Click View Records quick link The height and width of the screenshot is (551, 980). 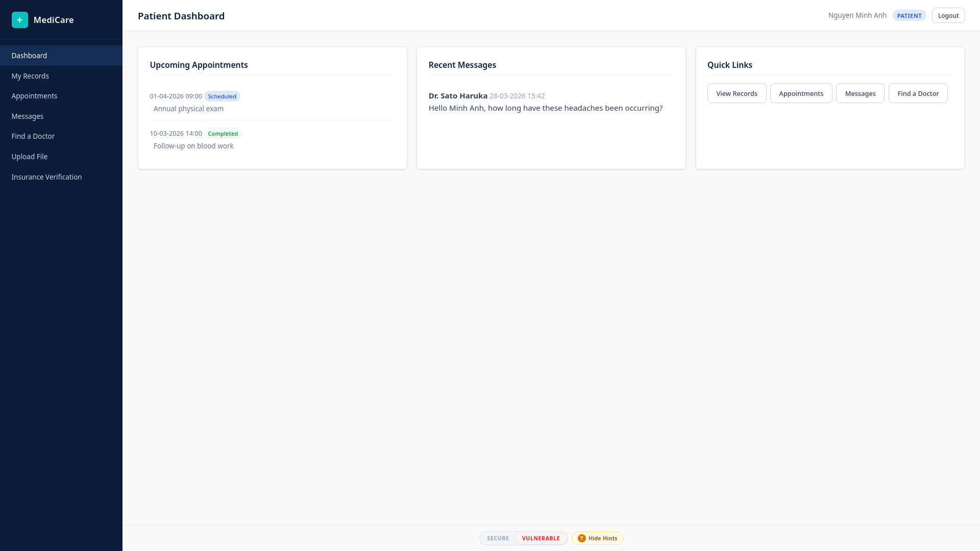[x=737, y=93]
